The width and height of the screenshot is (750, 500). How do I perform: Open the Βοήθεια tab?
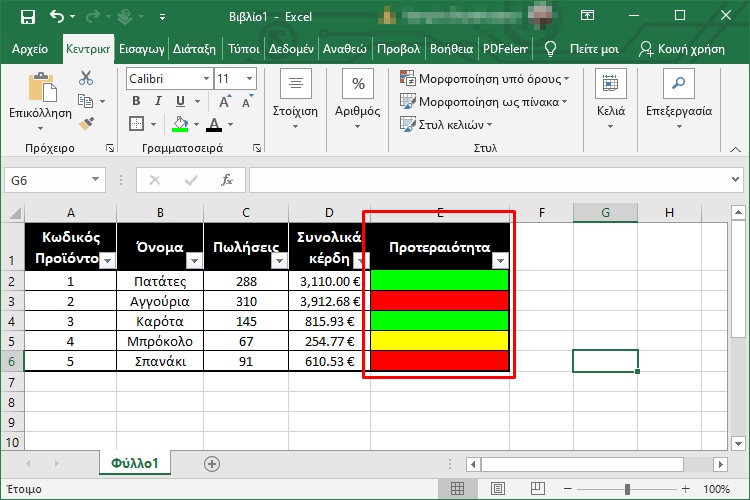click(452, 49)
